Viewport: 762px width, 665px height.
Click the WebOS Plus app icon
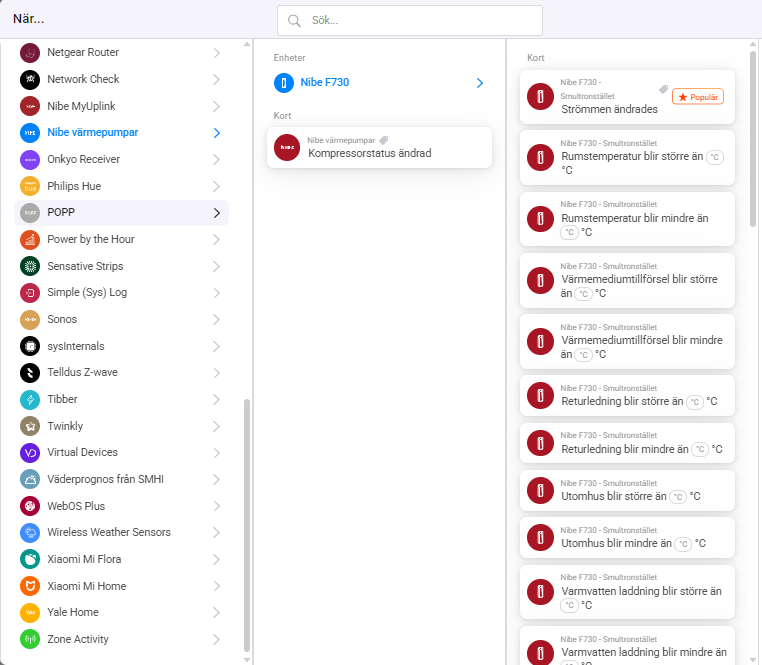tap(30, 506)
